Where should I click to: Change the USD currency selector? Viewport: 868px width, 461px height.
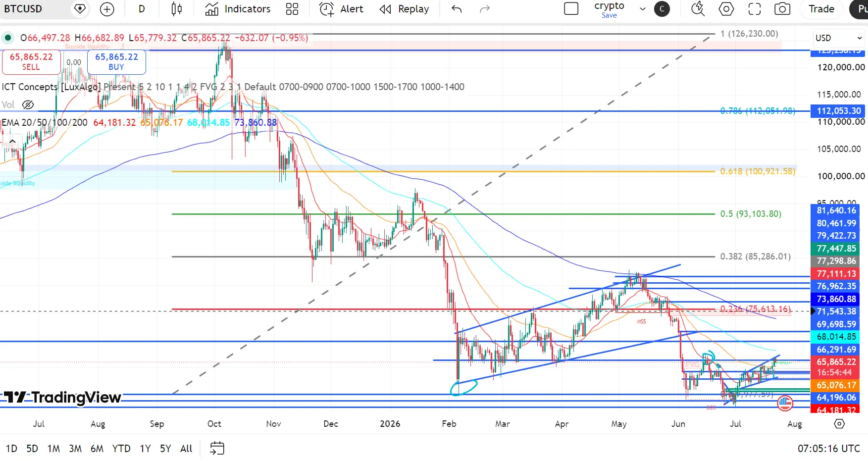pos(839,38)
